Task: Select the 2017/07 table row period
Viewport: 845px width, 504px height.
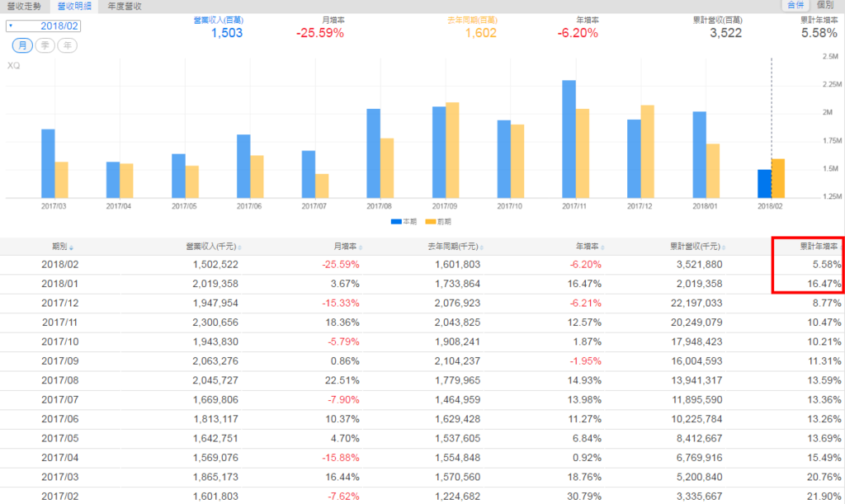Action: [x=59, y=400]
